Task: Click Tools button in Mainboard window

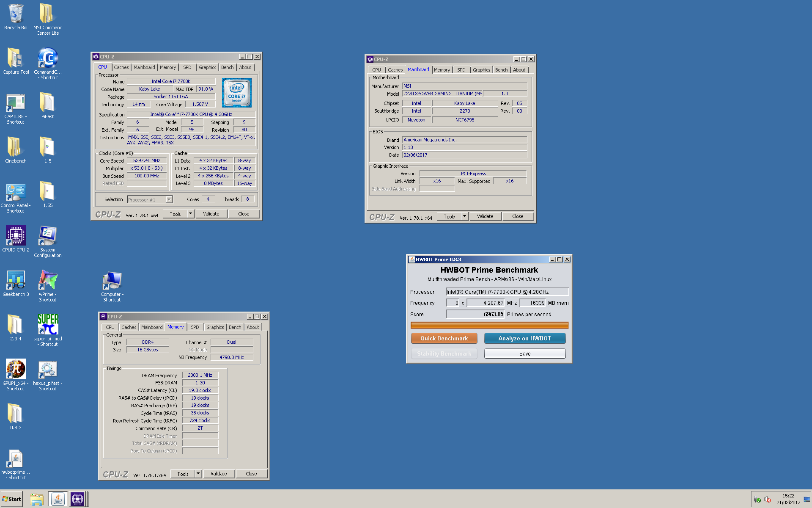Action: (449, 216)
